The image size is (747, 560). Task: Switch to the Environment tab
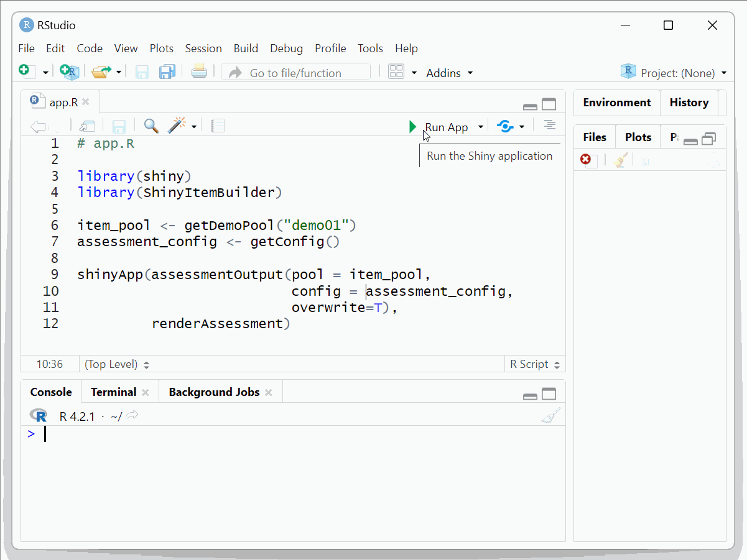617,103
